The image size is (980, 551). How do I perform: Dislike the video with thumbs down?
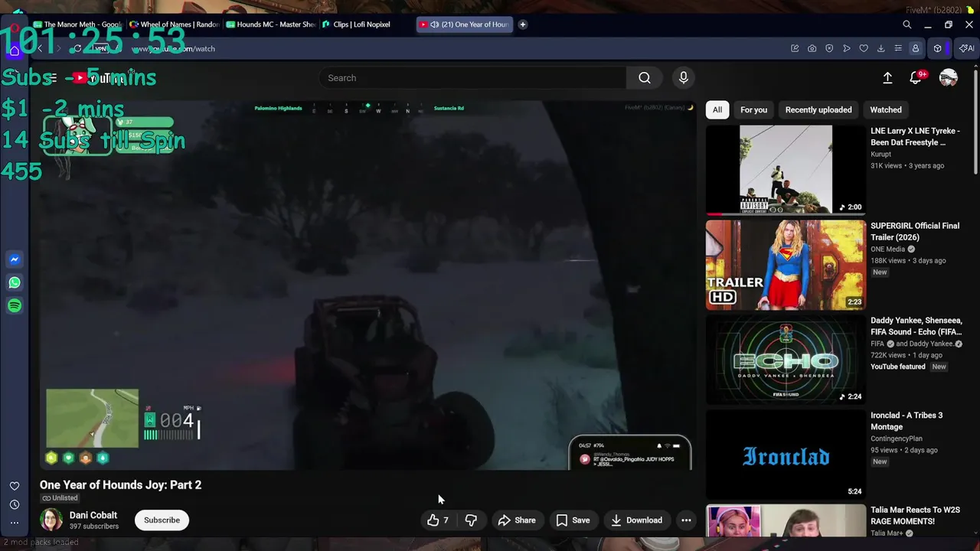pos(471,520)
